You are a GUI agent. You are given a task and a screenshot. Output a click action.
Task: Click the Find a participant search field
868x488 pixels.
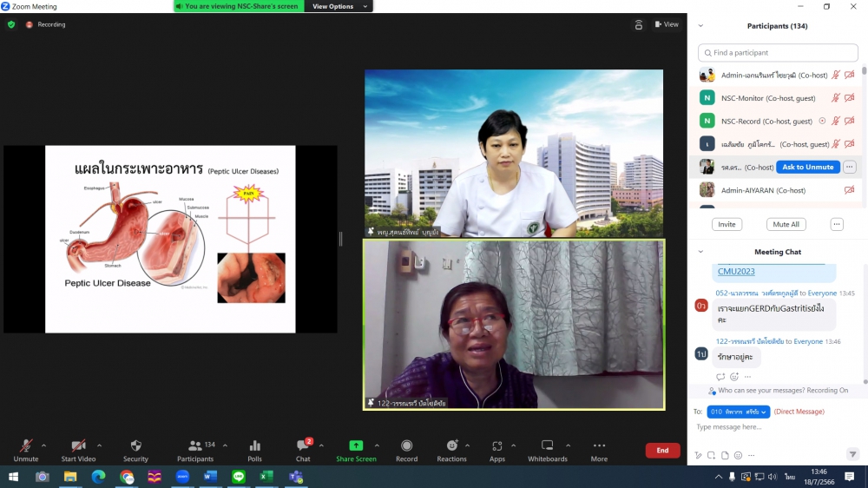coord(778,53)
